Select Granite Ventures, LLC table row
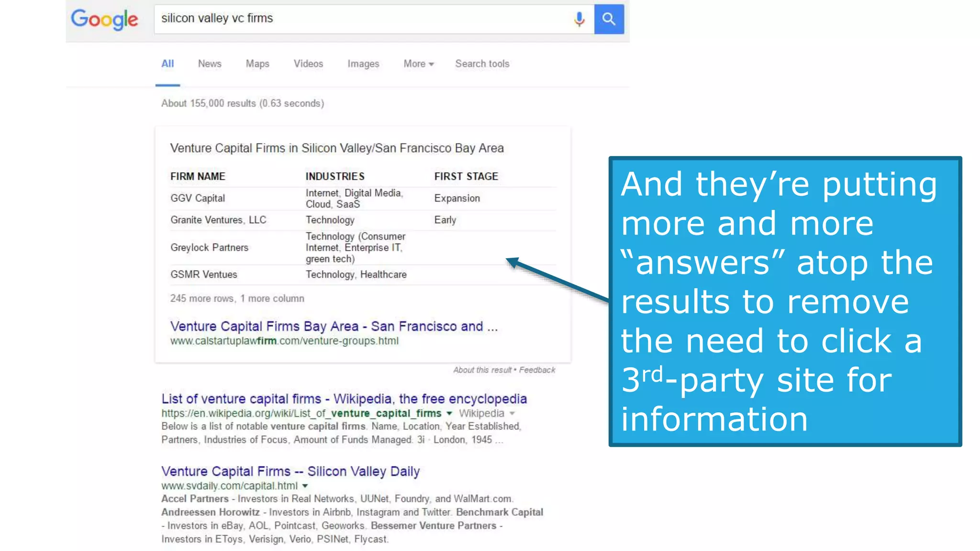 tap(363, 220)
